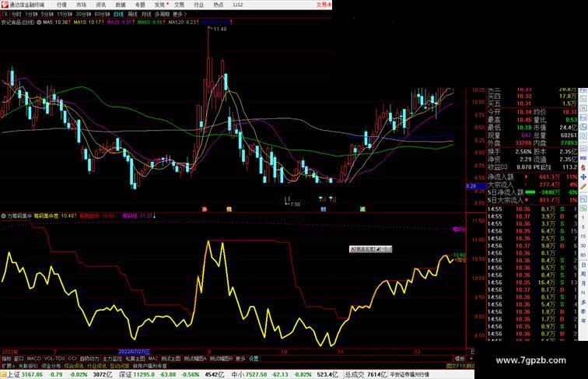Open the 数据 menu
The height and width of the screenshot is (379, 588).
tap(121, 5)
